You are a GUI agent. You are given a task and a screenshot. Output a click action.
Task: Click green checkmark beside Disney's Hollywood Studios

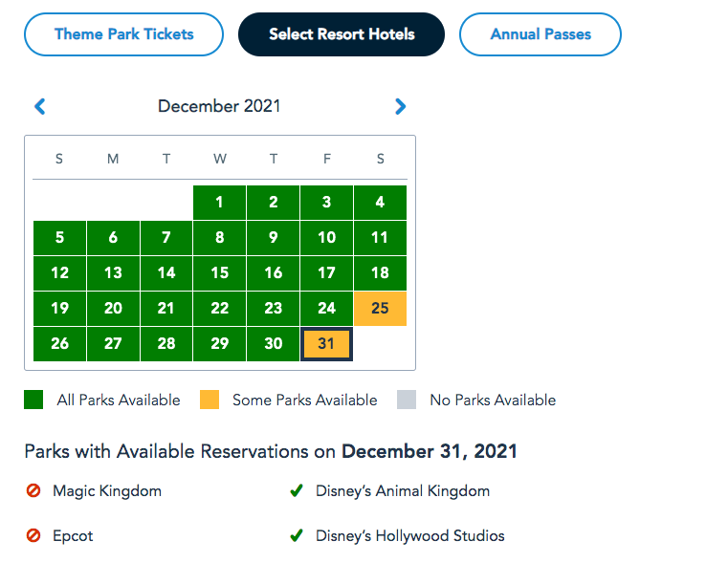pyautogui.click(x=297, y=536)
